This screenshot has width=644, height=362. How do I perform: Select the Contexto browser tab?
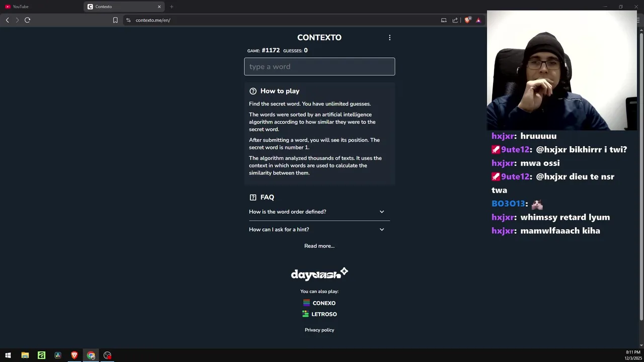coord(124,7)
